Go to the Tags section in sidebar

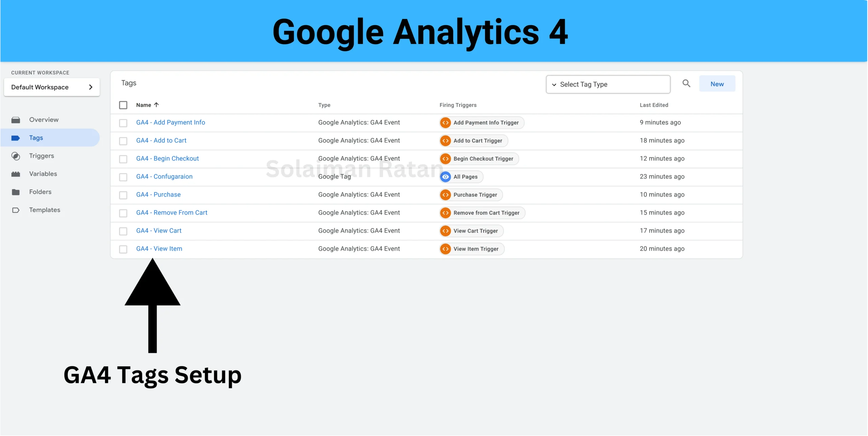(x=36, y=138)
